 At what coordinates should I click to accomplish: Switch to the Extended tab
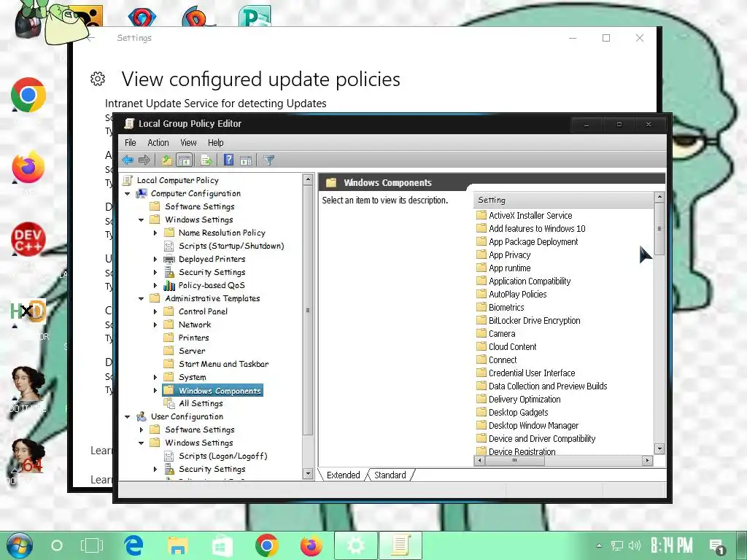pos(343,475)
